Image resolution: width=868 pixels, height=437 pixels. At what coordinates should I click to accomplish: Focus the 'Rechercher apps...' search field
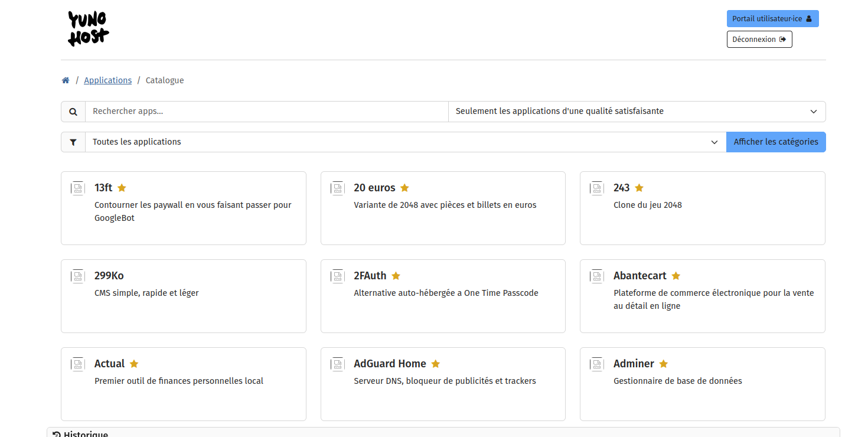click(x=267, y=112)
